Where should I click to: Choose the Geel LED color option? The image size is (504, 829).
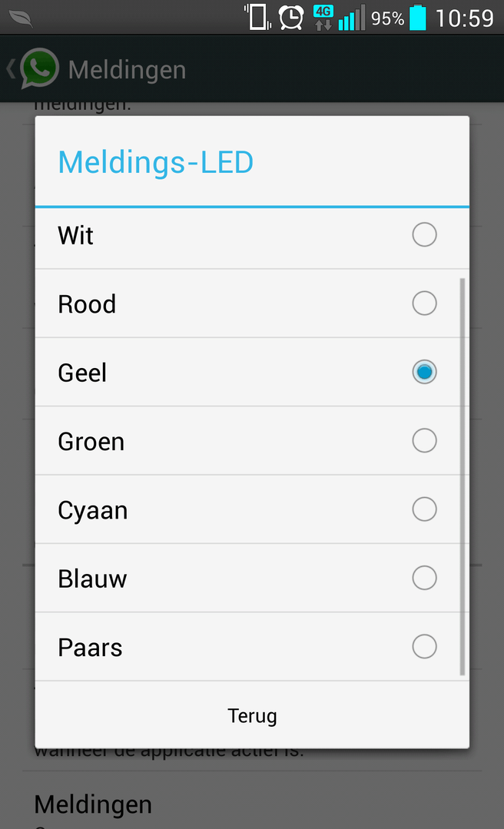point(252,372)
